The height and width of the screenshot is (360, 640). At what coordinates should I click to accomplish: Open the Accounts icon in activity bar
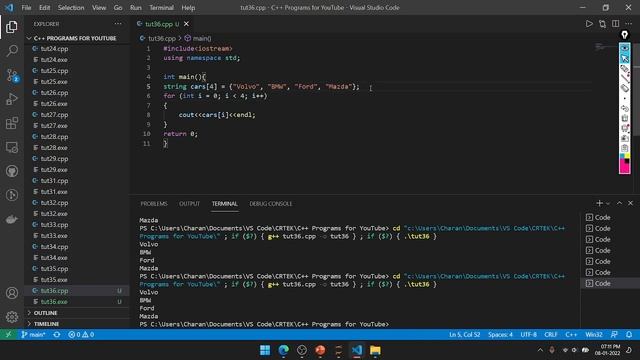click(x=12, y=293)
